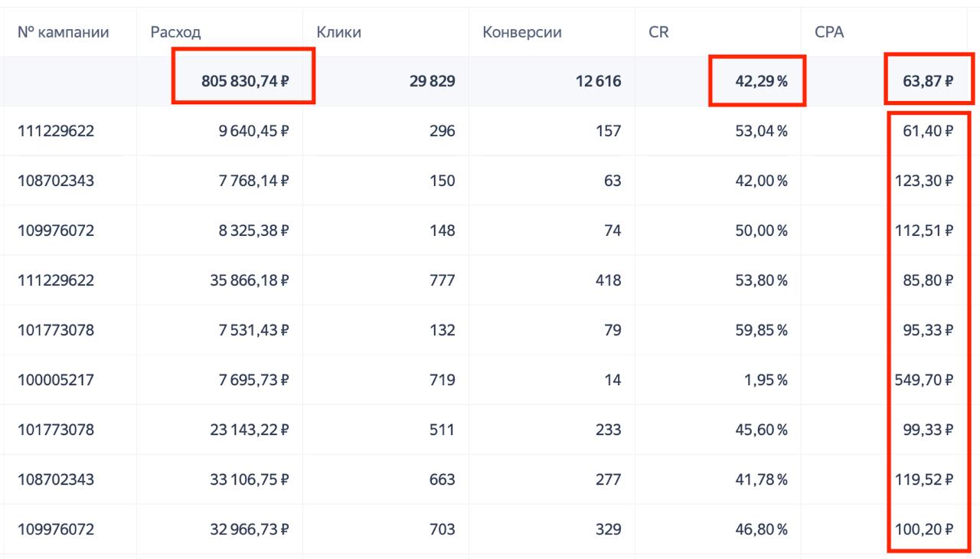Click the CR column header
The image size is (980, 559).
658,32
